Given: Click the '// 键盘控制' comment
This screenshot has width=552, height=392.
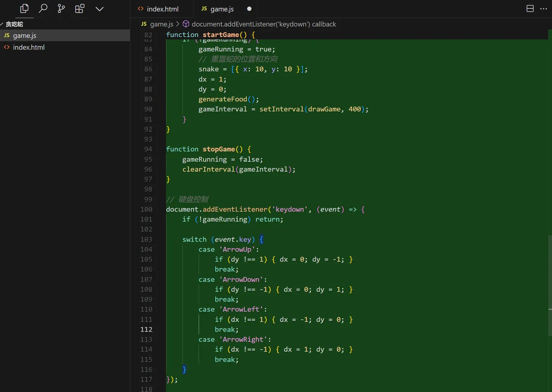Looking at the screenshot, I should (187, 199).
